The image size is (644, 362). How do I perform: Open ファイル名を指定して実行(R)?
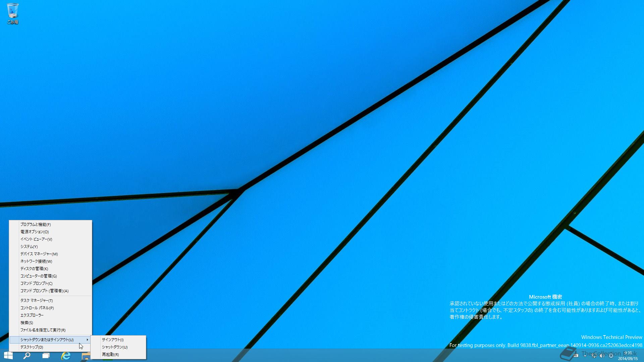click(x=50, y=330)
